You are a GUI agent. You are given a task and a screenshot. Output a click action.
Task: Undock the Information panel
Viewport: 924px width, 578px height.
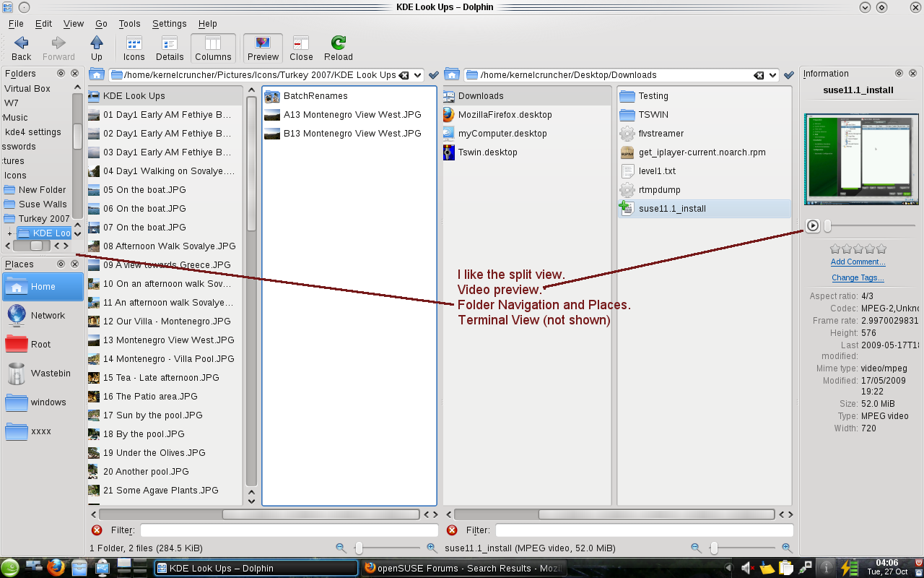pyautogui.click(x=899, y=73)
